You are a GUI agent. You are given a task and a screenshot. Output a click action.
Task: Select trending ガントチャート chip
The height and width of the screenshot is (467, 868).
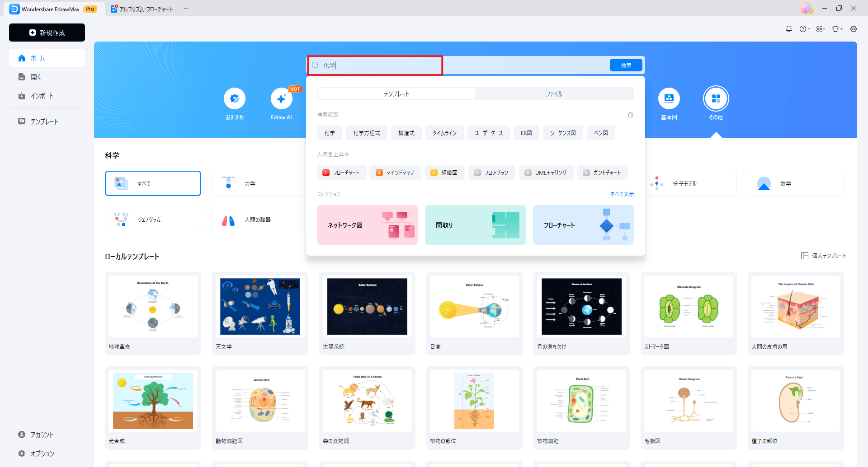[602, 173]
